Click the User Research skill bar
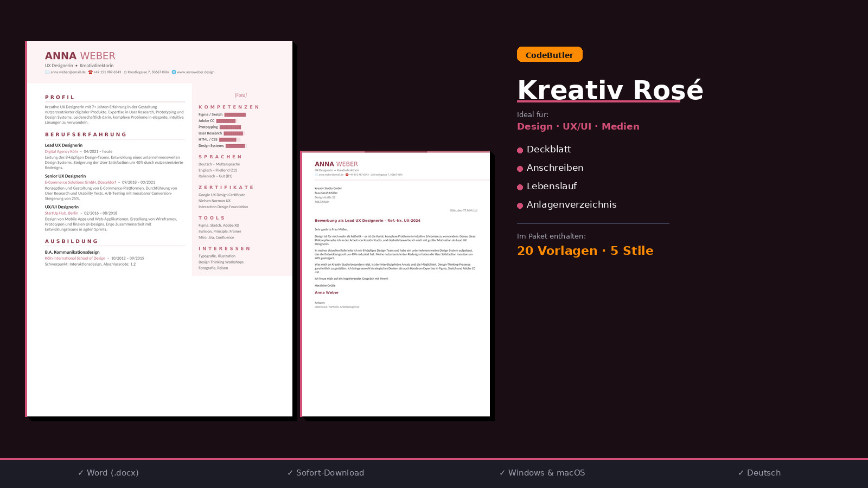Image resolution: width=868 pixels, height=488 pixels. (234, 133)
